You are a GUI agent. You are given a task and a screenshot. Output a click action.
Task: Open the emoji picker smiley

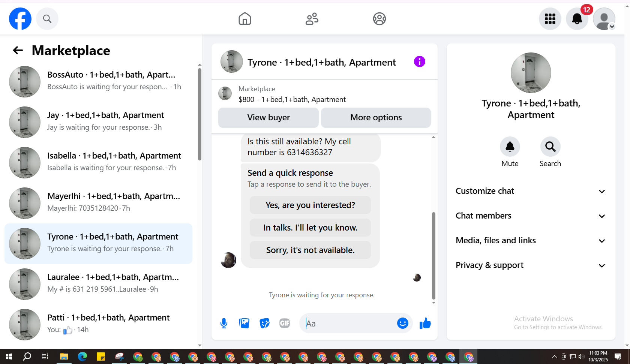click(x=403, y=323)
